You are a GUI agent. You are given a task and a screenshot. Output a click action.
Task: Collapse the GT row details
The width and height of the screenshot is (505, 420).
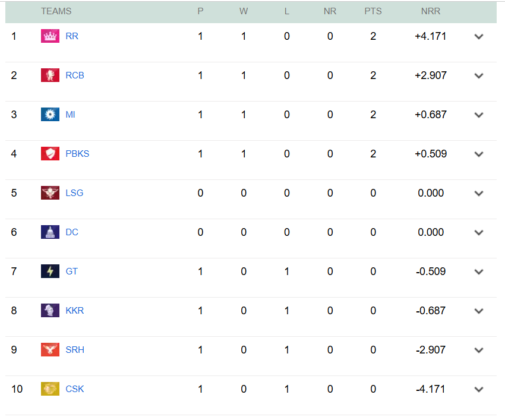[x=479, y=271]
